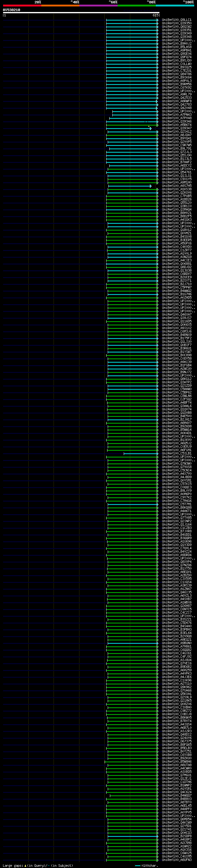The width and height of the screenshot is (197, 868).
Task: Choose the UniRef100_A9PBA1 hit
Action: click(176, 50)
